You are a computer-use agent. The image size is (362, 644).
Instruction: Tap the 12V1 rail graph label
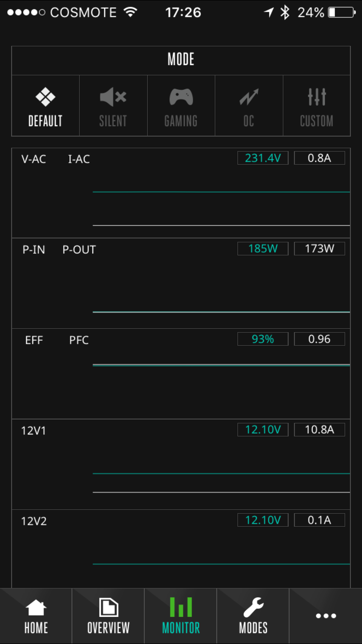34,431
